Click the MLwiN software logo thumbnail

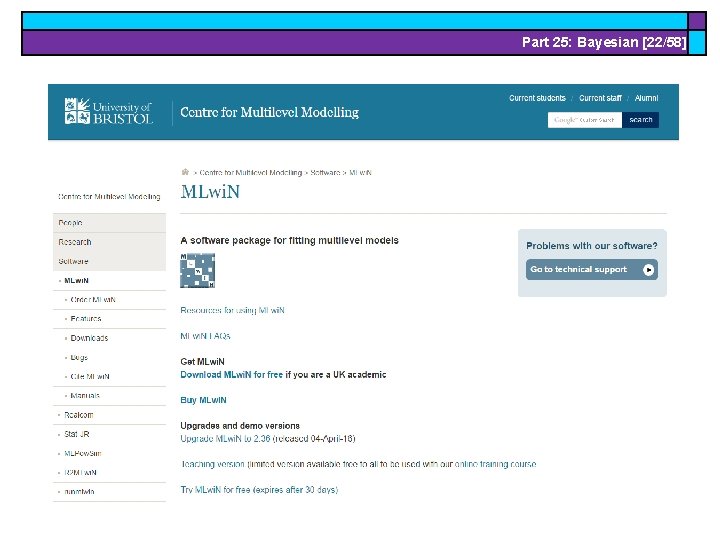(x=197, y=270)
